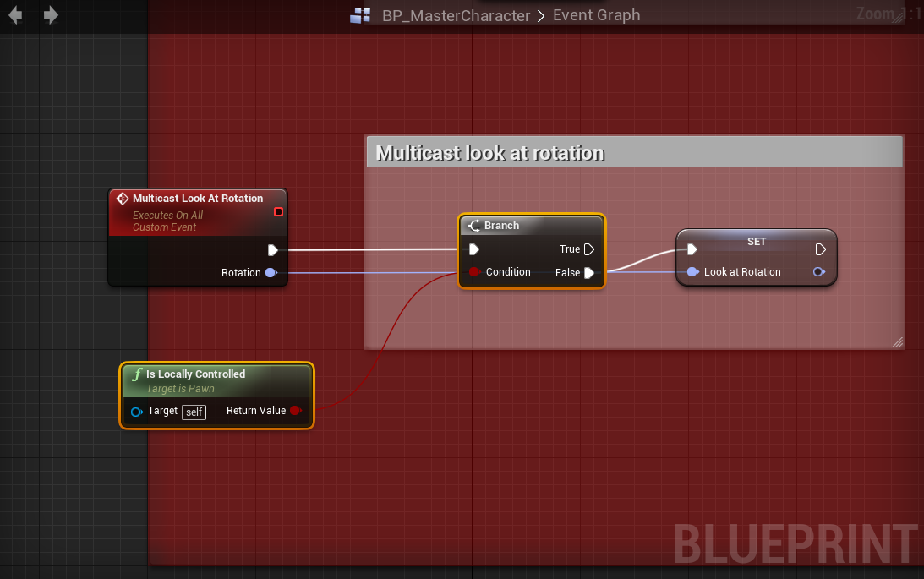The height and width of the screenshot is (579, 924).
Task: Open BP_MasterCharacter breadcrumb link
Action: [x=457, y=15]
